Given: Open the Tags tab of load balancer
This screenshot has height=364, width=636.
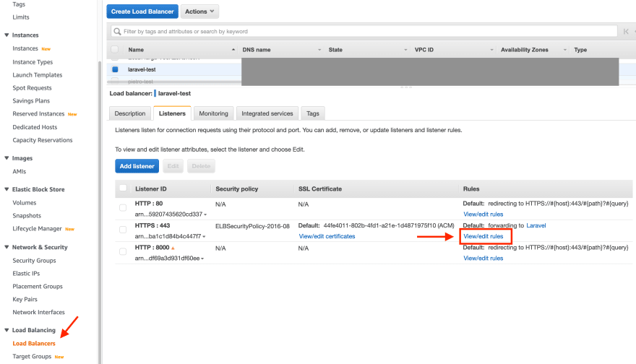Looking at the screenshot, I should pos(313,113).
